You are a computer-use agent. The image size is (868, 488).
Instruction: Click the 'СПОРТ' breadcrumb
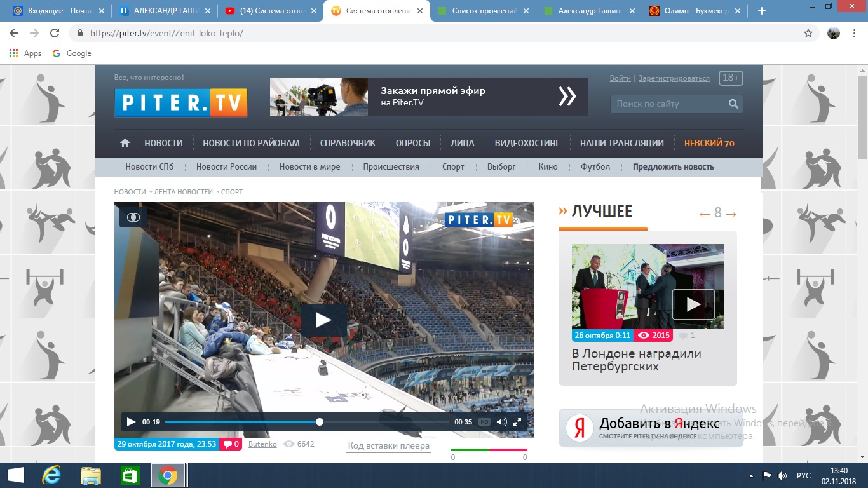[x=232, y=192]
